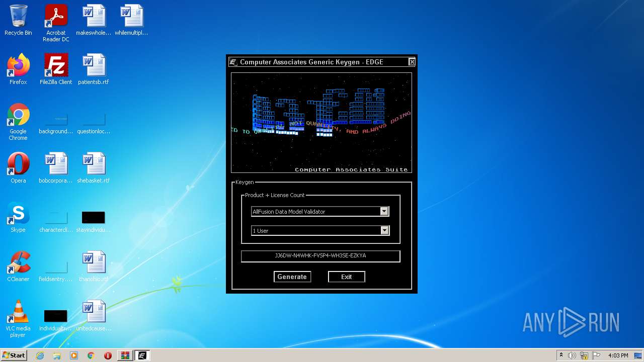Select bobcorpora document on desktop
The width and height of the screenshot is (644, 362).
pyautogui.click(x=56, y=168)
